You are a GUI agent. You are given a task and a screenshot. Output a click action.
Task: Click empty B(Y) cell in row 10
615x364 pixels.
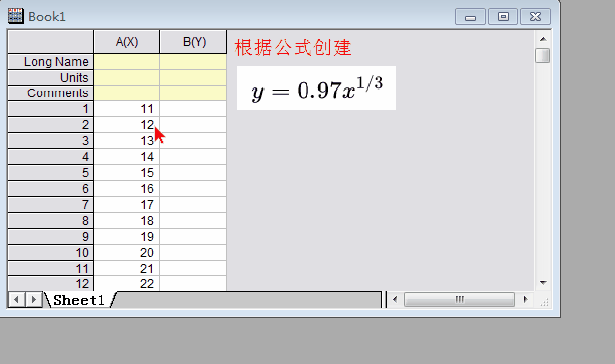(193, 253)
